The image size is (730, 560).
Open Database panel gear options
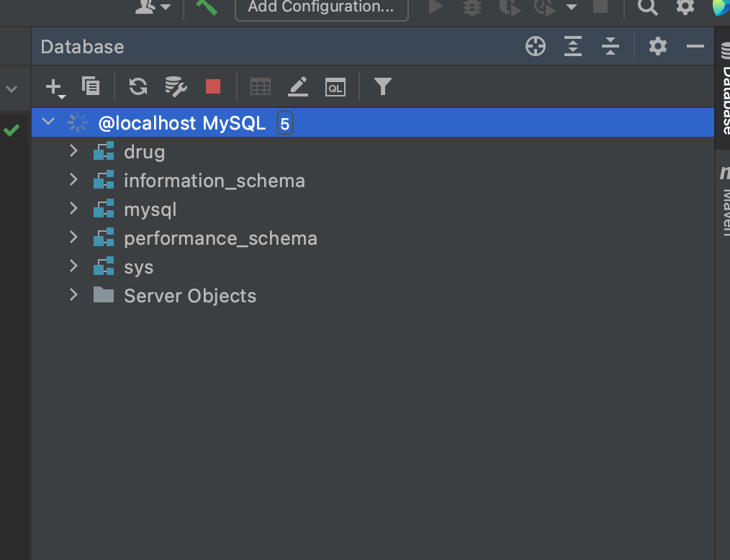point(658,47)
